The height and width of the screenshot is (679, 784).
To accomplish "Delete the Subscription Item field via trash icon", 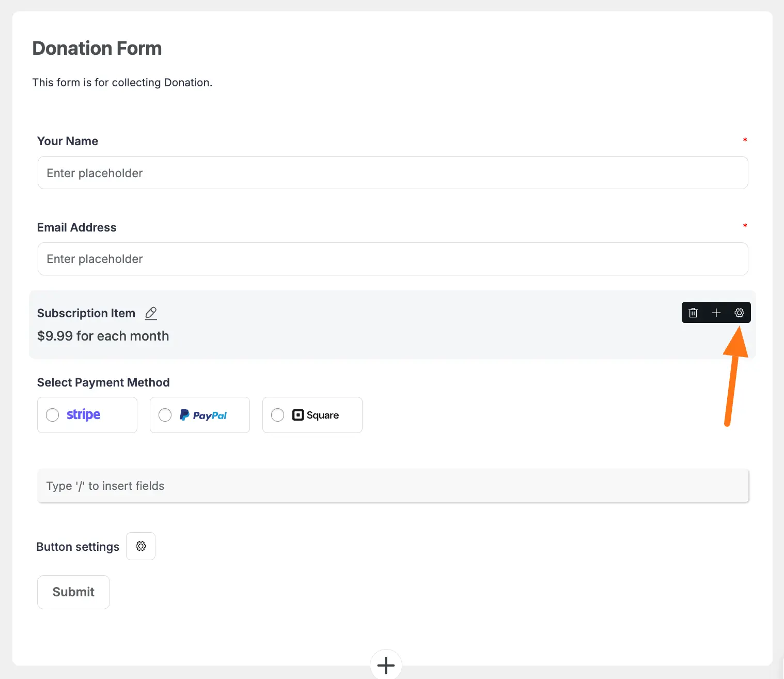I will [x=693, y=313].
